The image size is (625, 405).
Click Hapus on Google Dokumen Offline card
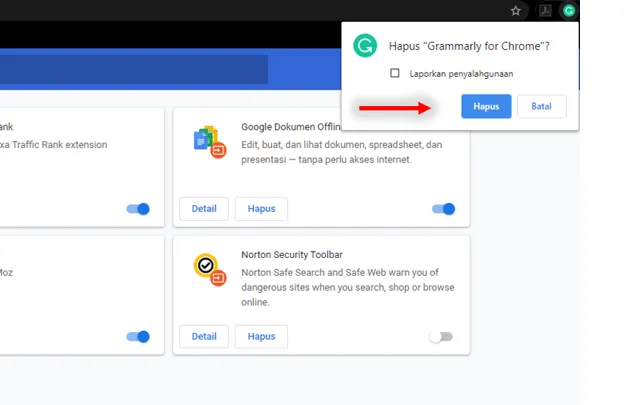[261, 208]
